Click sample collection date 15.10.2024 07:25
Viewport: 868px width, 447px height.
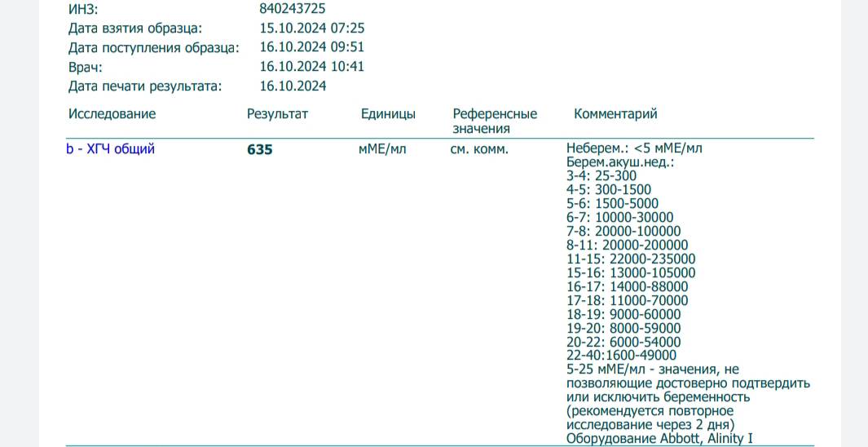click(x=311, y=28)
